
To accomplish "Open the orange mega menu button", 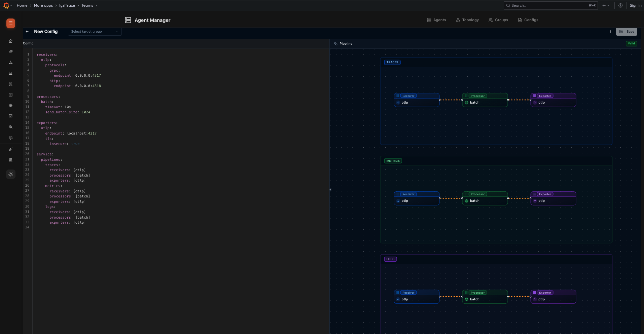I will click(x=10, y=24).
